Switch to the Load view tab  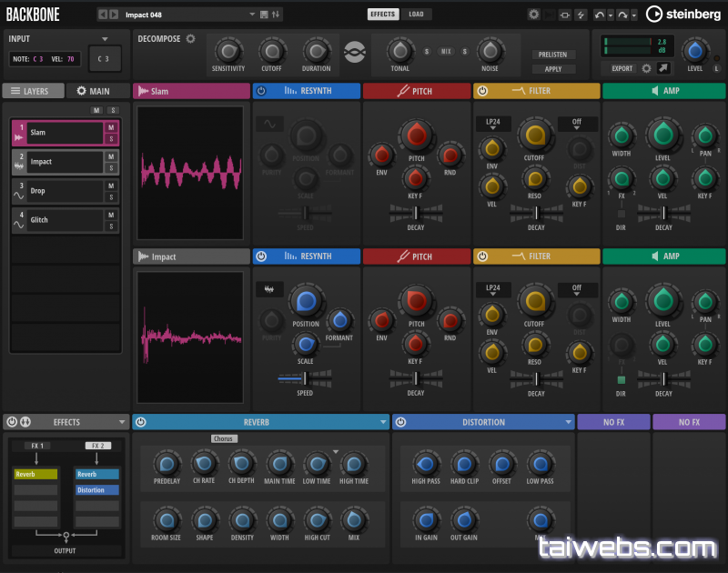pos(416,15)
